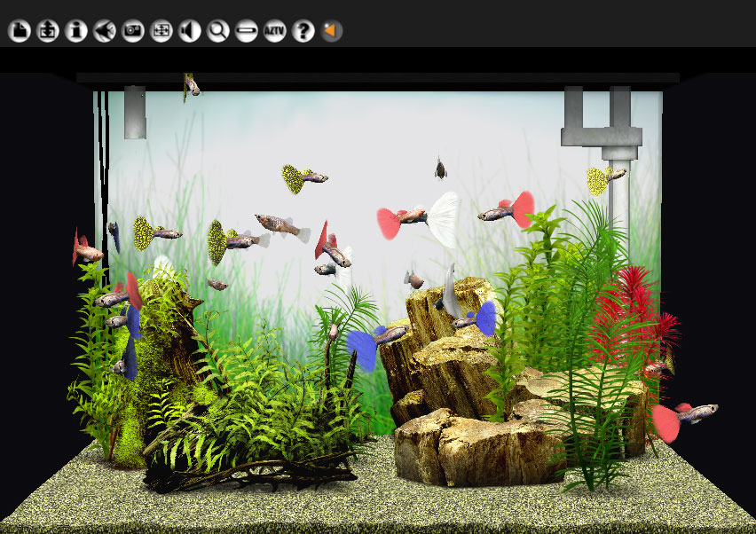Click the new document icon
Screen dimensions: 756x534
(x=19, y=32)
